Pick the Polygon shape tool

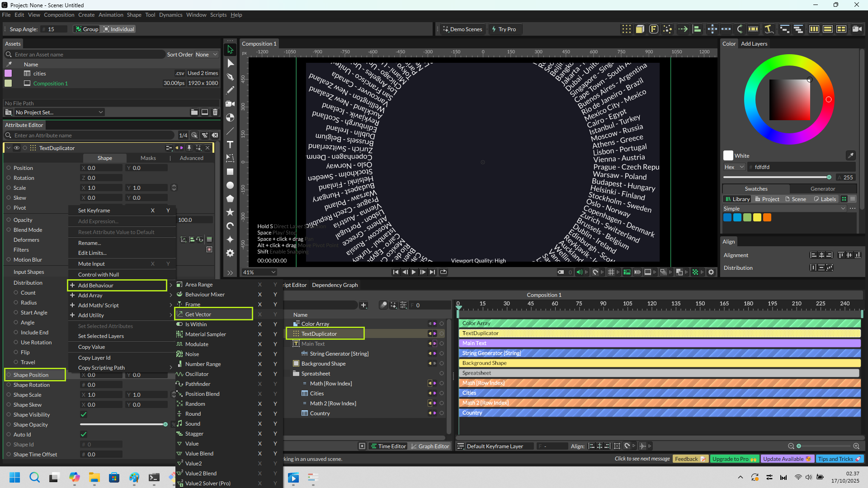(x=230, y=198)
